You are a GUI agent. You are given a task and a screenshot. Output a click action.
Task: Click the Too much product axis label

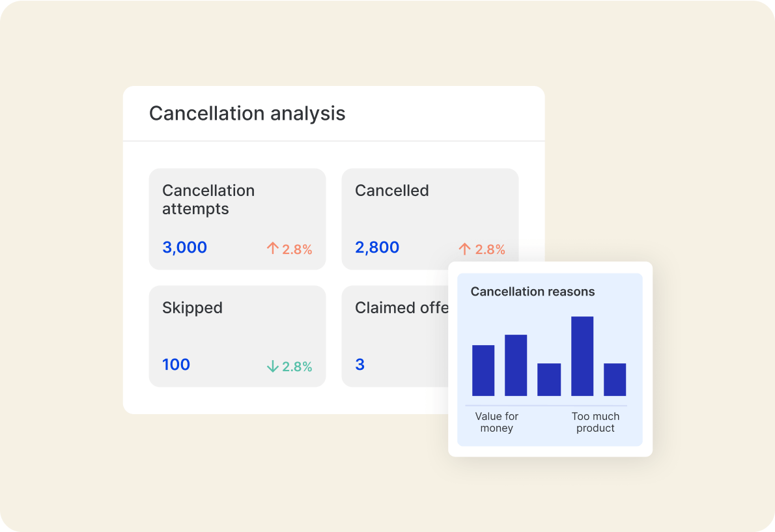tap(595, 422)
